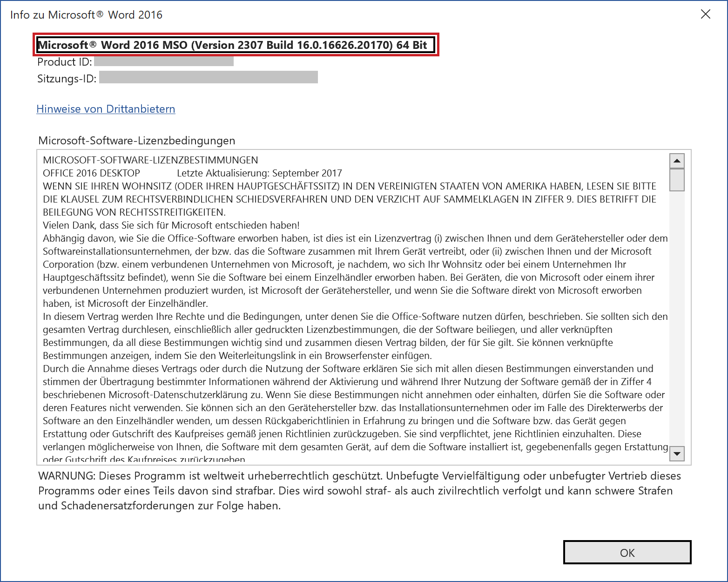Click MICROSOFT-SOFTWARE-LIZENZBESTIMMUNGEN line in license box
The height and width of the screenshot is (582, 728).
click(150, 160)
